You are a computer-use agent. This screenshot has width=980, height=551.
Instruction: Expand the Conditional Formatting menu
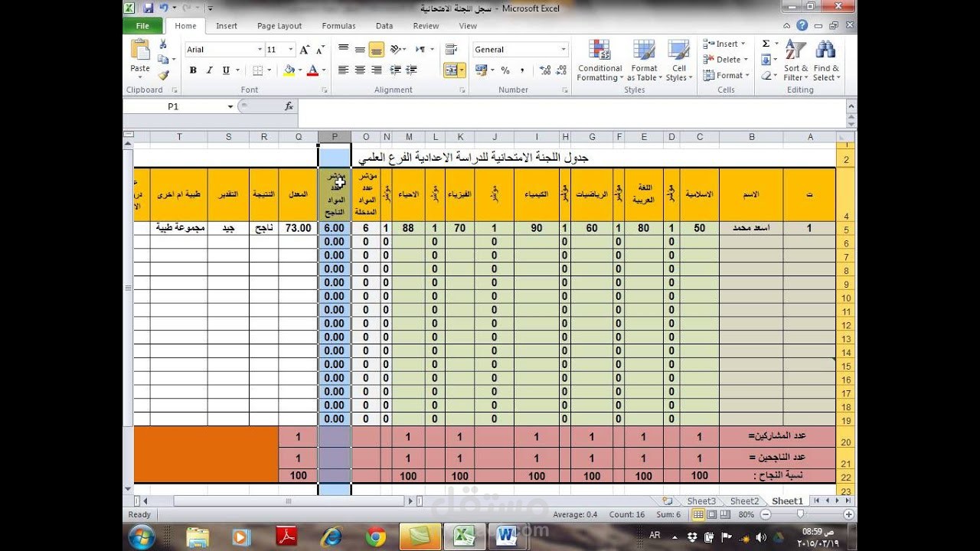[x=599, y=60]
